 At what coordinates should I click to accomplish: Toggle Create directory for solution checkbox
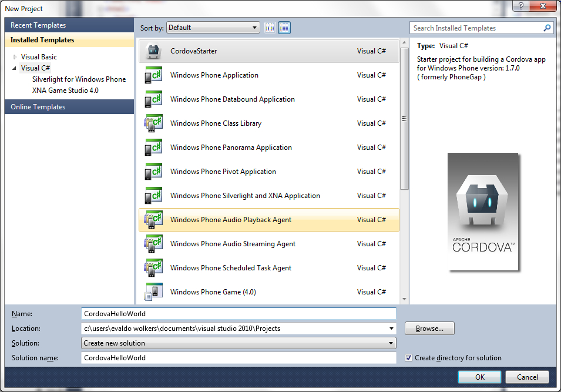point(408,357)
